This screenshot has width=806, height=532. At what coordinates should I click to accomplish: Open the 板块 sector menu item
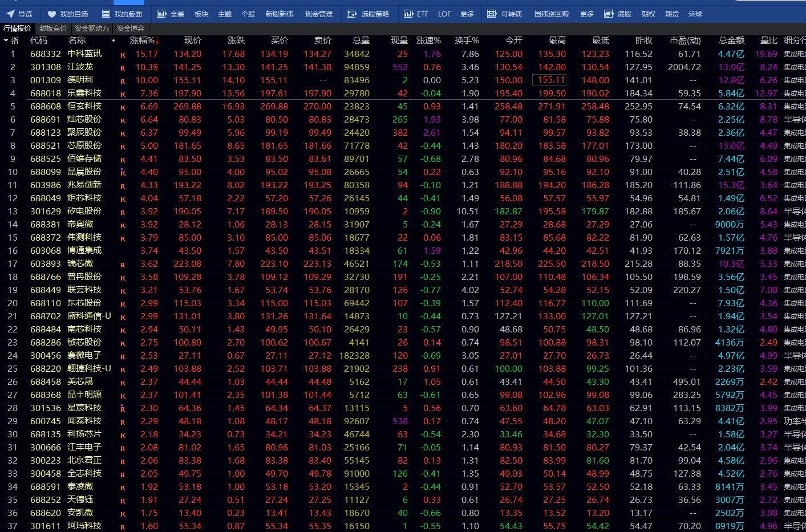(x=201, y=14)
